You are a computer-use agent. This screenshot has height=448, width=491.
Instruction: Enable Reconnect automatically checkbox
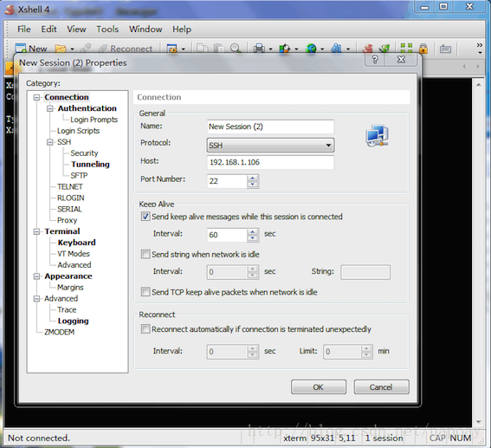[x=145, y=329]
